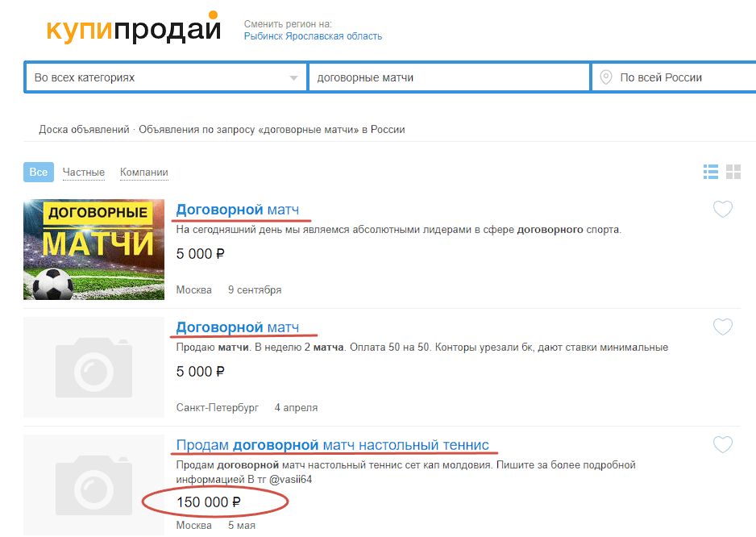The image size is (756, 537).
Task: Click the location pin icon
Action: (605, 77)
